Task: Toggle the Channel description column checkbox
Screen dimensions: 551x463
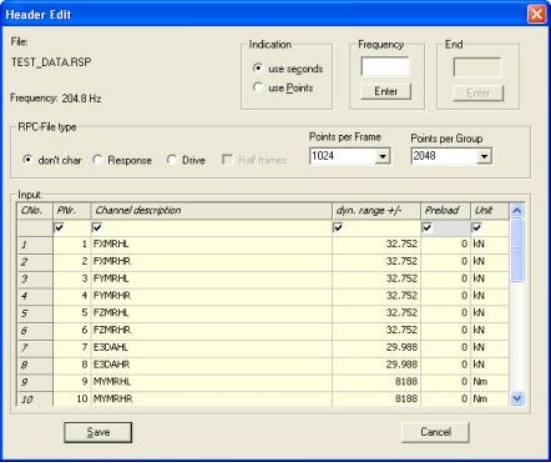Action: click(97, 227)
